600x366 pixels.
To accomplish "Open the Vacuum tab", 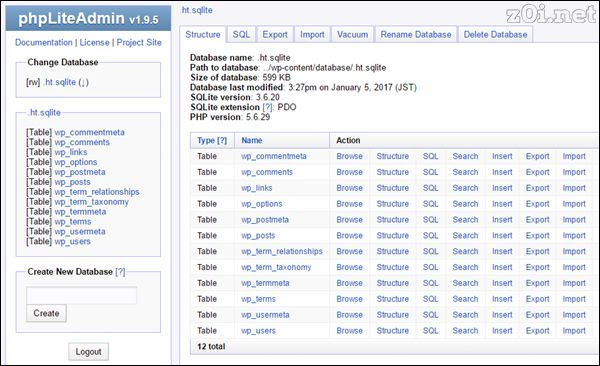I will (x=352, y=35).
